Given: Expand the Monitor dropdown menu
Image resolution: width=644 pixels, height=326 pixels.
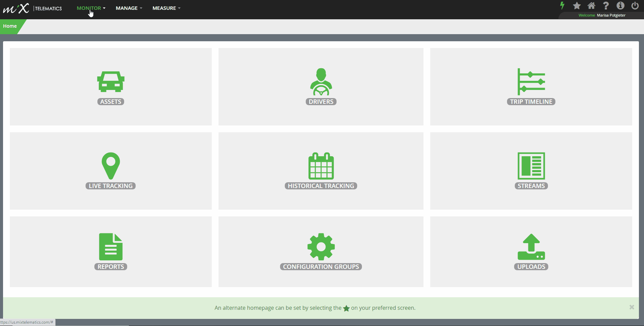Looking at the screenshot, I should (x=91, y=8).
